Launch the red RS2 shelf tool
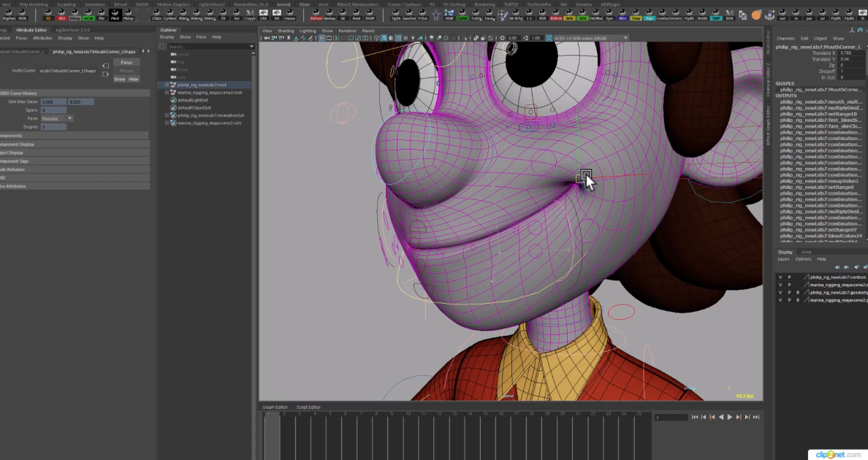This screenshot has width=868, height=460. 61,15
